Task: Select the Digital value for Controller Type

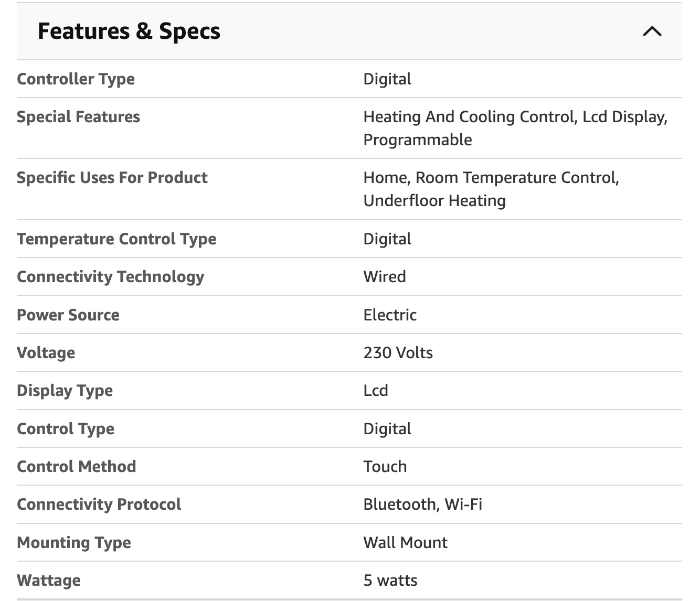Action: pyautogui.click(x=387, y=79)
